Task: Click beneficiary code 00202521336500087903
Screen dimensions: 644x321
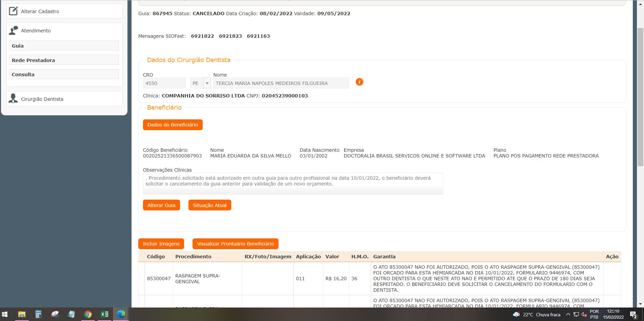Action: tap(172, 156)
